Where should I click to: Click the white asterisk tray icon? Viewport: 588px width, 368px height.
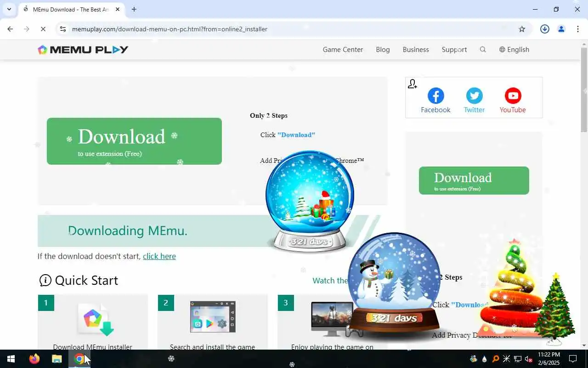pos(507,359)
